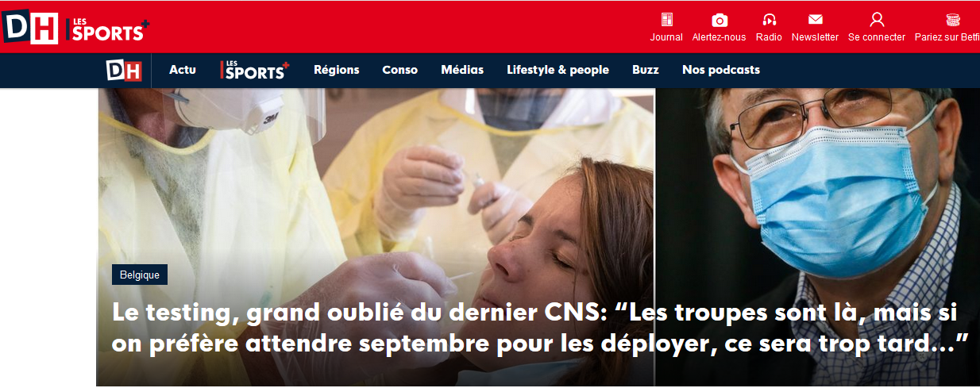This screenshot has height=388, width=980.
Task: Click the Belgique category tag
Action: [140, 275]
